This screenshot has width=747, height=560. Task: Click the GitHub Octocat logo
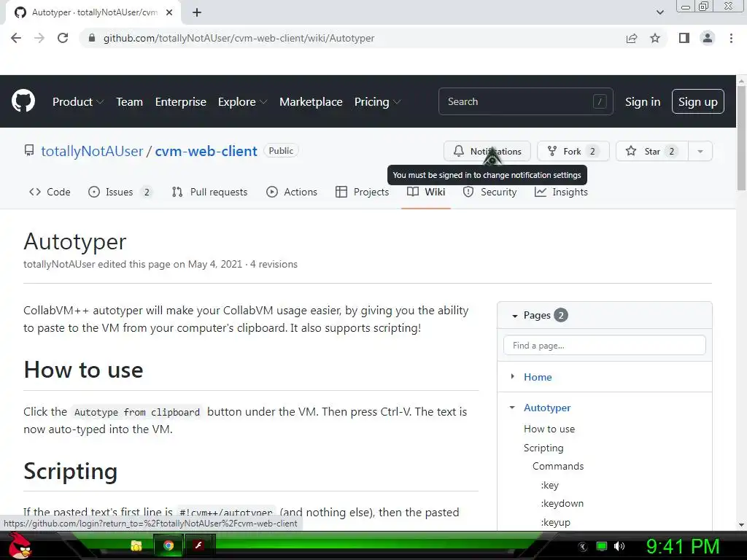click(x=23, y=101)
